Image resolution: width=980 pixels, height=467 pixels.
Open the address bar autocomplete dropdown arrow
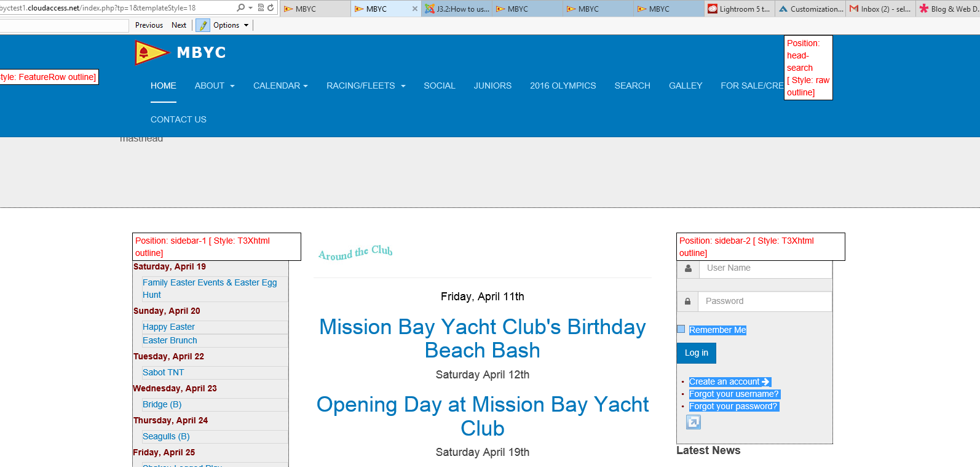250,8
